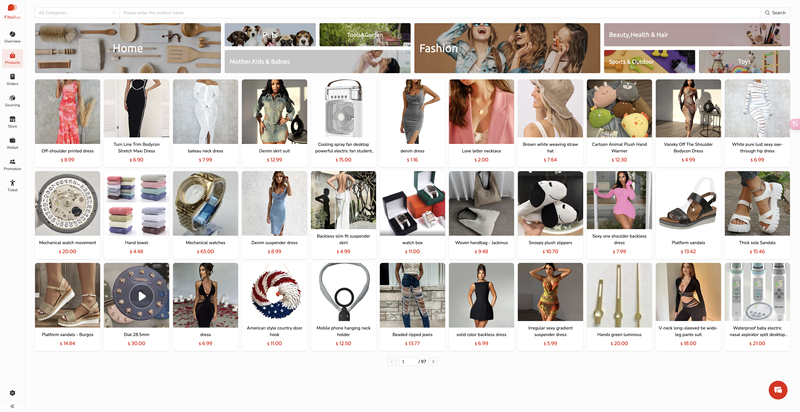The image size is (800, 412).
Task: Open the Sourcing sidebar icon
Action: tap(12, 100)
